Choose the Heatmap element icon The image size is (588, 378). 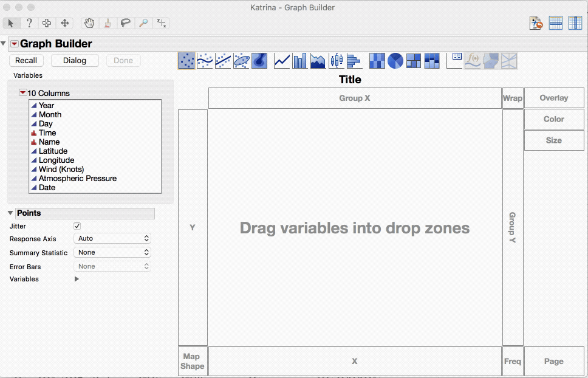[377, 60]
